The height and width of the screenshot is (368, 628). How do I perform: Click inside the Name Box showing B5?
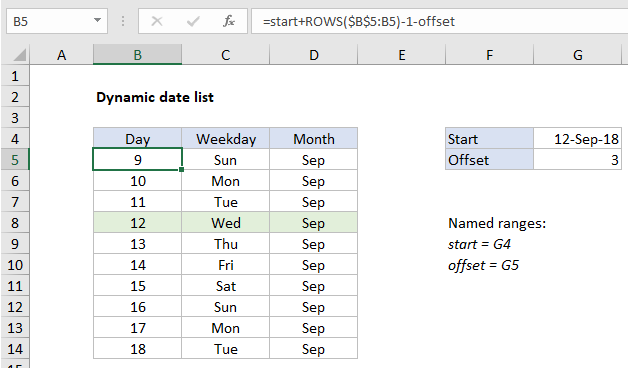[x=50, y=21]
